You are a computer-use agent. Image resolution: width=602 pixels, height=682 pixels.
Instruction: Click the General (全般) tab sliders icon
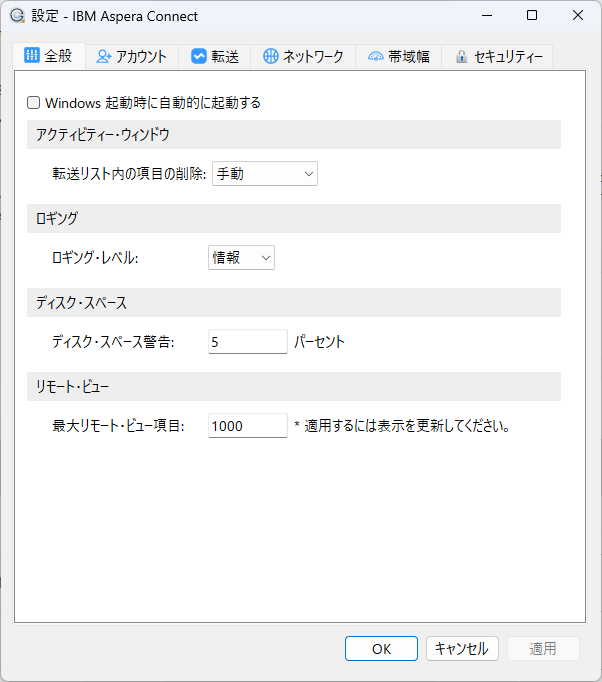pyautogui.click(x=32, y=56)
